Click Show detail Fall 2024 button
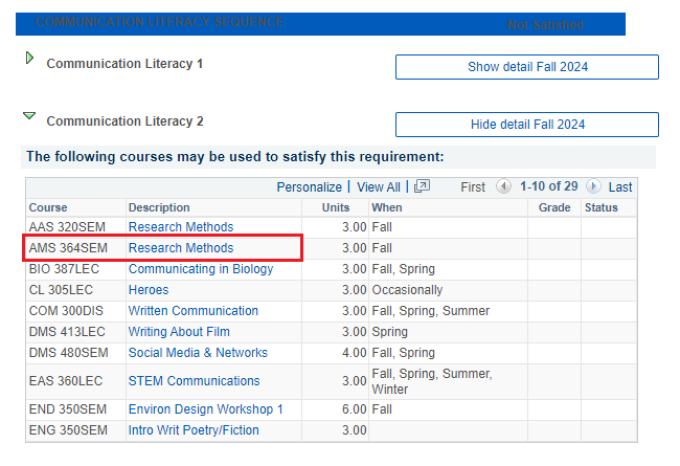 coord(527,67)
